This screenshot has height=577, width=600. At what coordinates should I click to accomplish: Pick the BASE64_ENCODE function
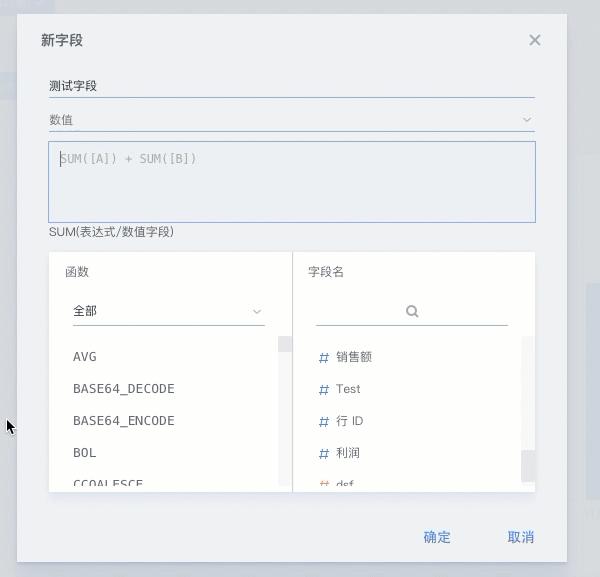tap(124, 421)
